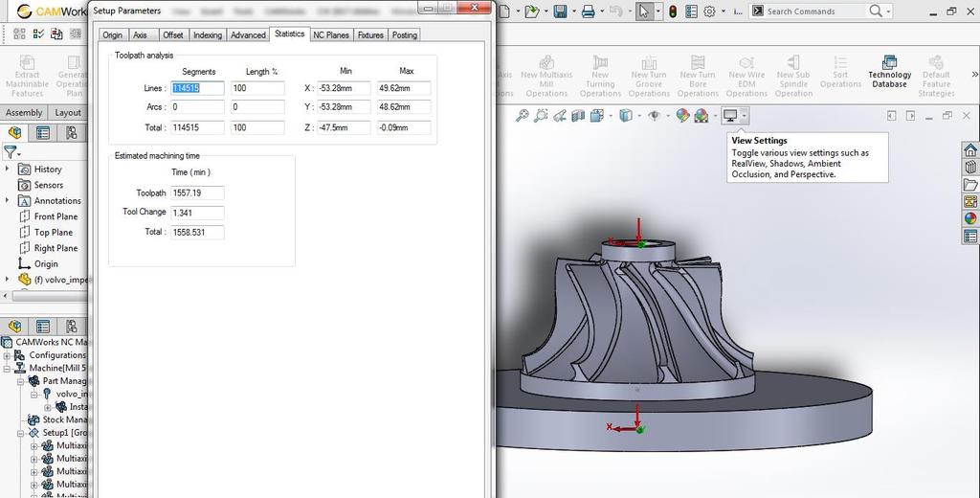Click the Tool Change time field
Image resolution: width=980 pixels, height=498 pixels.
click(197, 213)
